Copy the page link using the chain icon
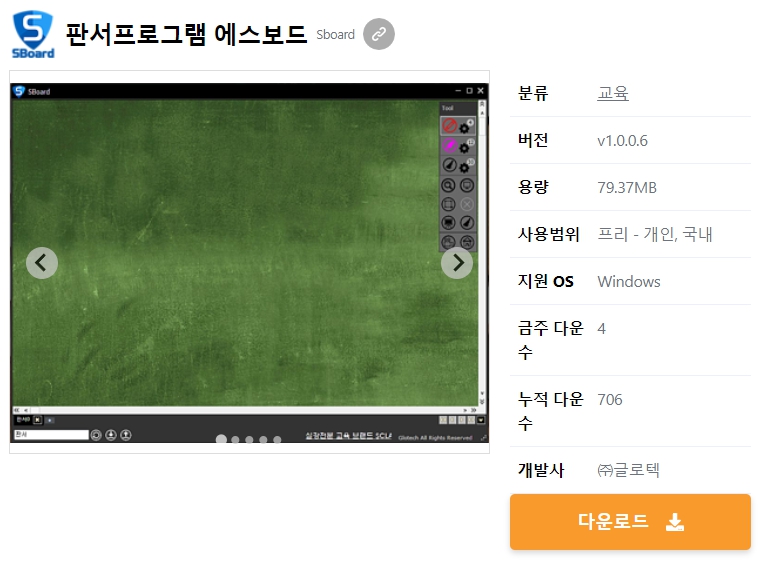 coord(379,34)
